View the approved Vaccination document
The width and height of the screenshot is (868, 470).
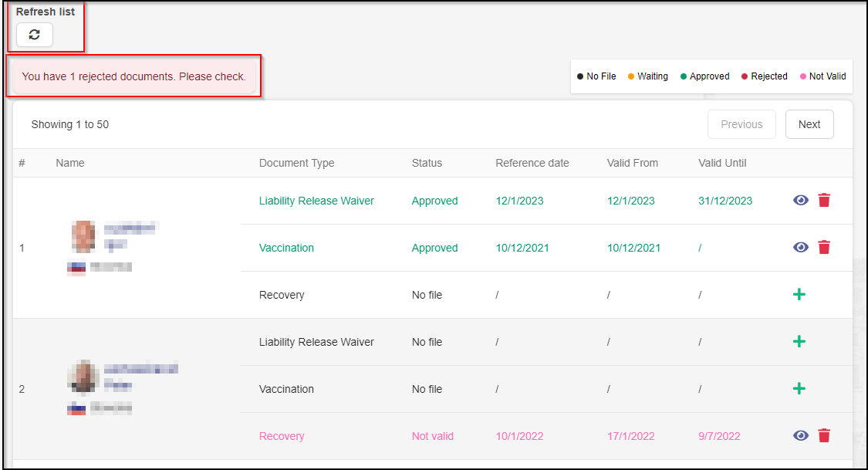(801, 248)
